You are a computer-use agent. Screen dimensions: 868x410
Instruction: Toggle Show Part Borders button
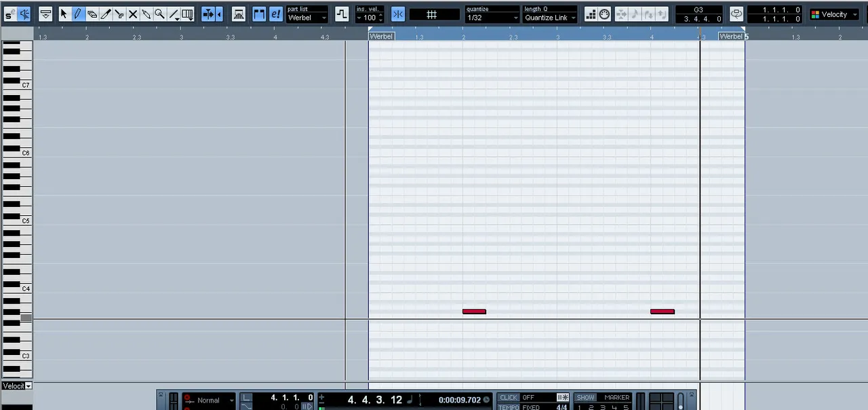259,14
